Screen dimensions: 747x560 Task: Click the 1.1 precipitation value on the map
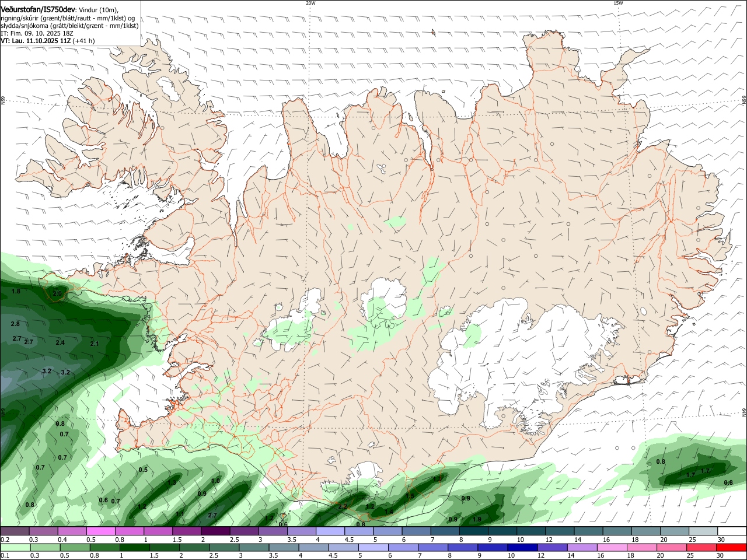click(180, 514)
